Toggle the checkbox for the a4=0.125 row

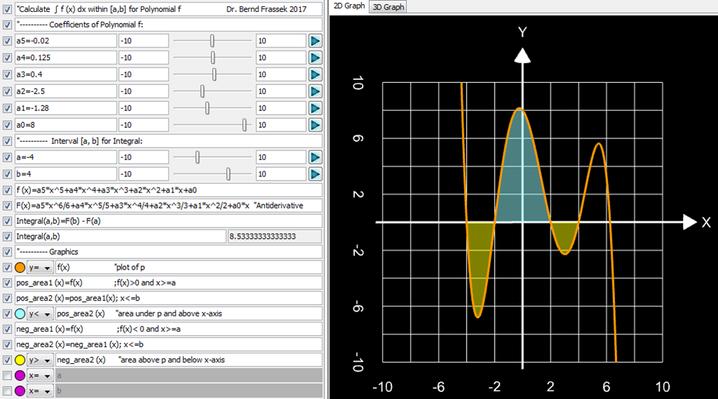point(7,58)
